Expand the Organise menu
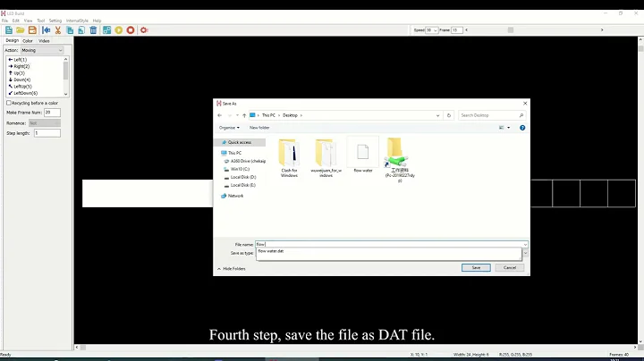 click(229, 128)
